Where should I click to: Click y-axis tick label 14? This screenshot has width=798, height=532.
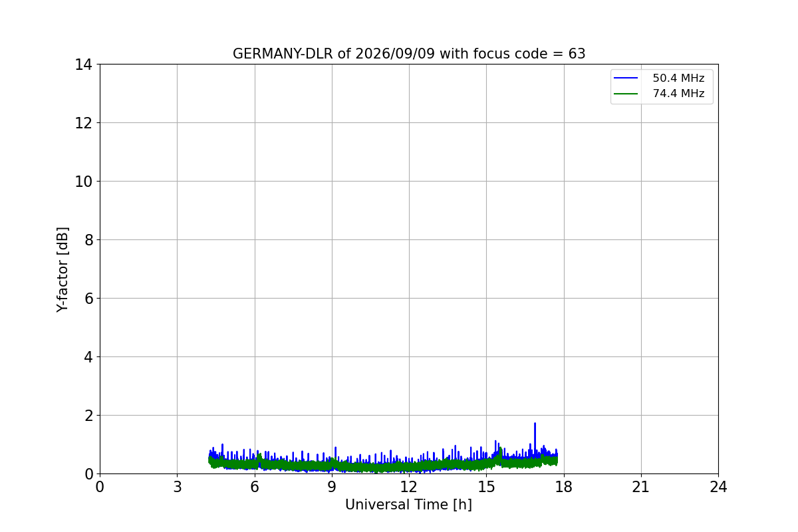(x=84, y=65)
